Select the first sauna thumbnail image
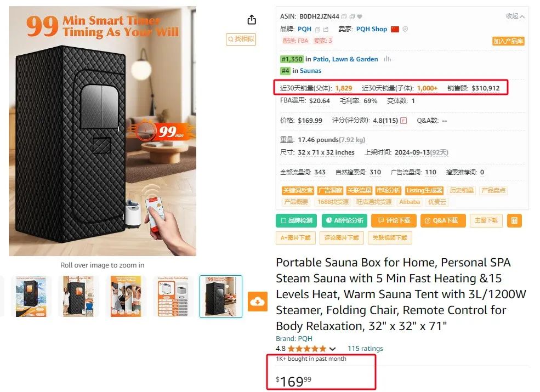The image size is (540, 392). pyautogui.click(x=31, y=296)
